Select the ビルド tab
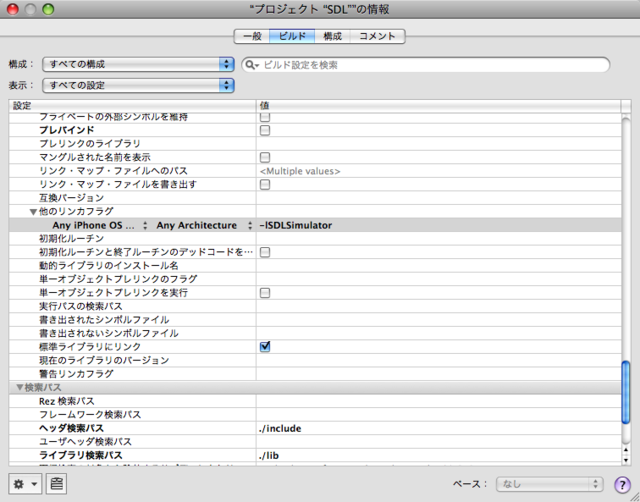 (x=292, y=36)
